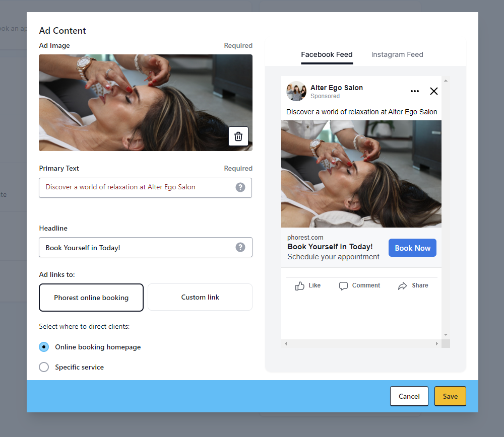The width and height of the screenshot is (504, 437).
Task: Click 'phorest.com' text in preview
Action: (x=305, y=237)
